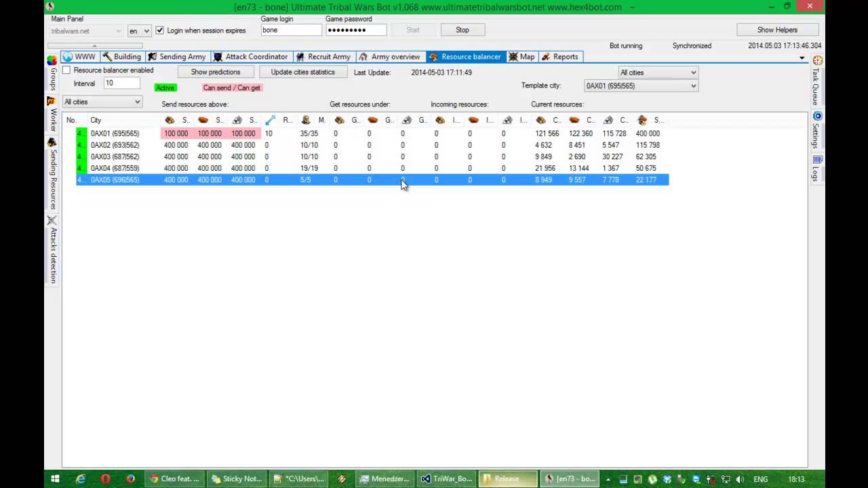Click the storage column header icon
This screenshot has height=488, width=868.
coord(642,120)
